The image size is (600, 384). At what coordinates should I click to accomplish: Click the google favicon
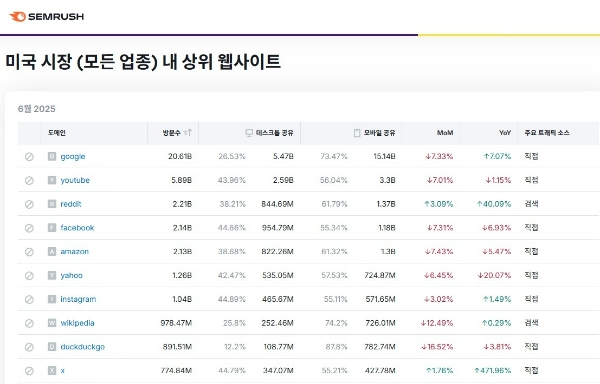tap(52, 156)
